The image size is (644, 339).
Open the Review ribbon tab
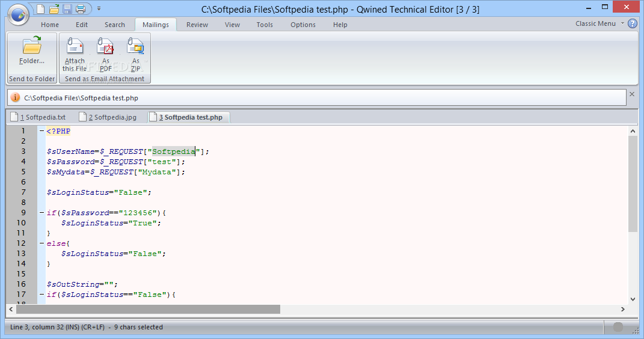coord(197,25)
